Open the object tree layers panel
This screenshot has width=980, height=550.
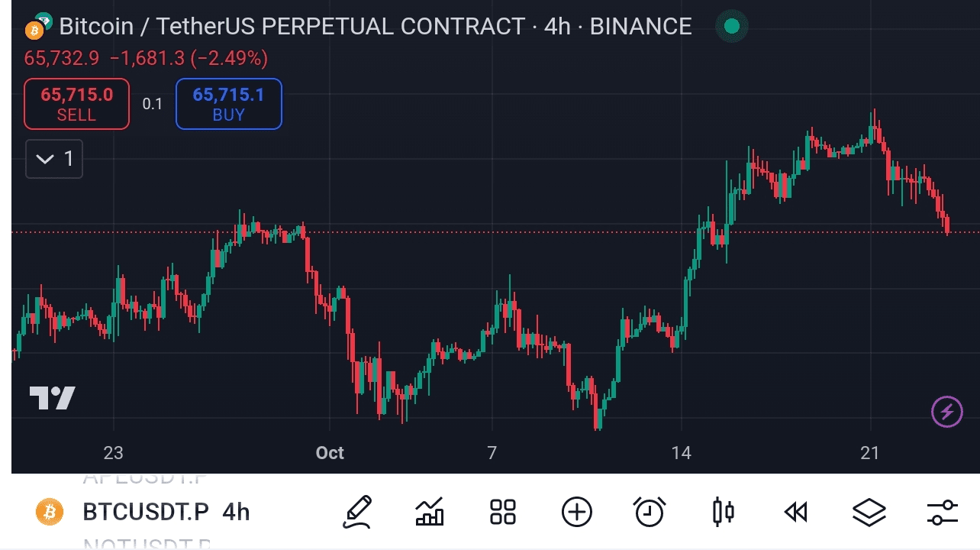click(x=869, y=512)
